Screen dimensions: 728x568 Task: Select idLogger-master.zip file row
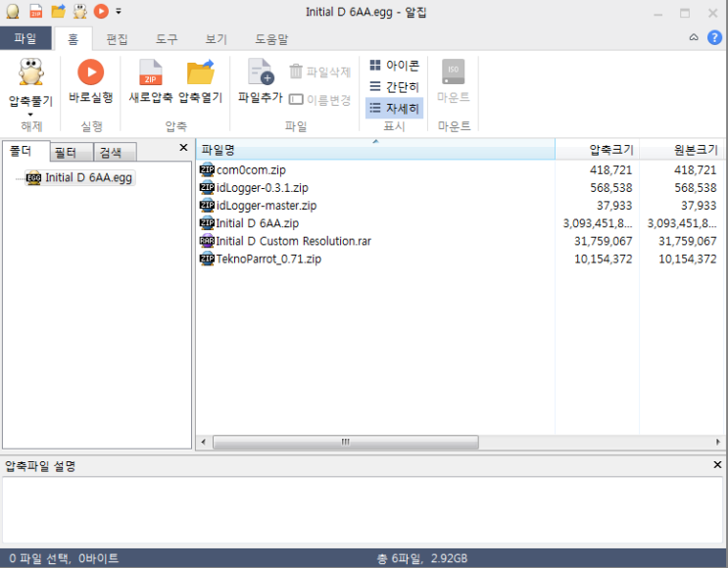pos(459,205)
